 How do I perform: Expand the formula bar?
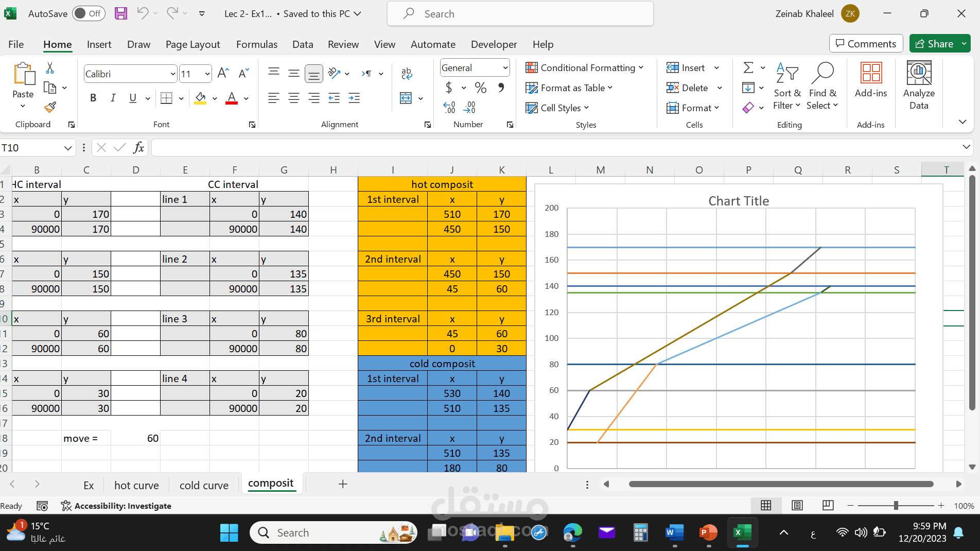[966, 147]
